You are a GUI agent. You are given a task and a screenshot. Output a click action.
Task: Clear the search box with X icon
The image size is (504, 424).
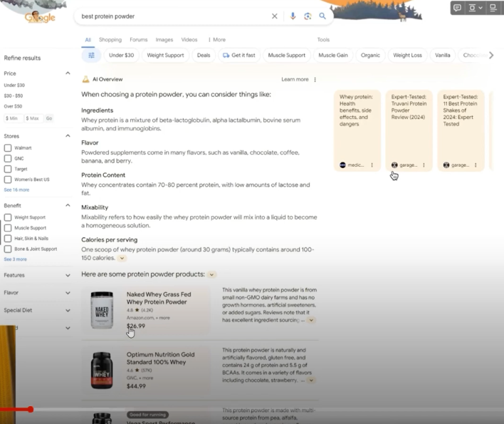[x=275, y=16]
